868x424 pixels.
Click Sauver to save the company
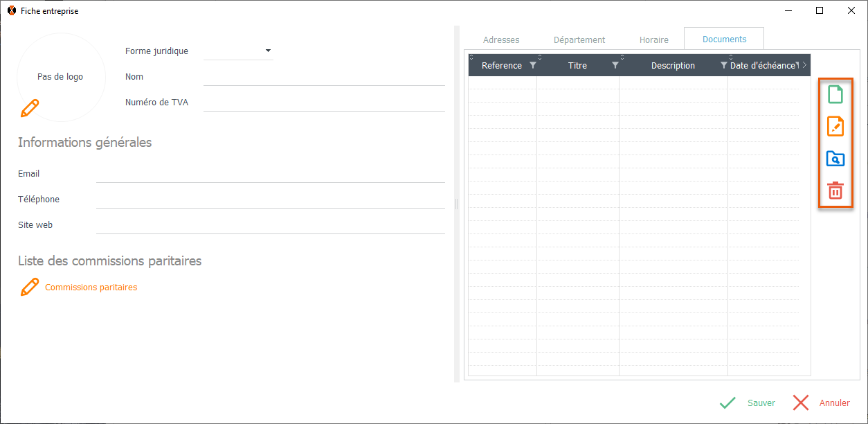click(748, 403)
